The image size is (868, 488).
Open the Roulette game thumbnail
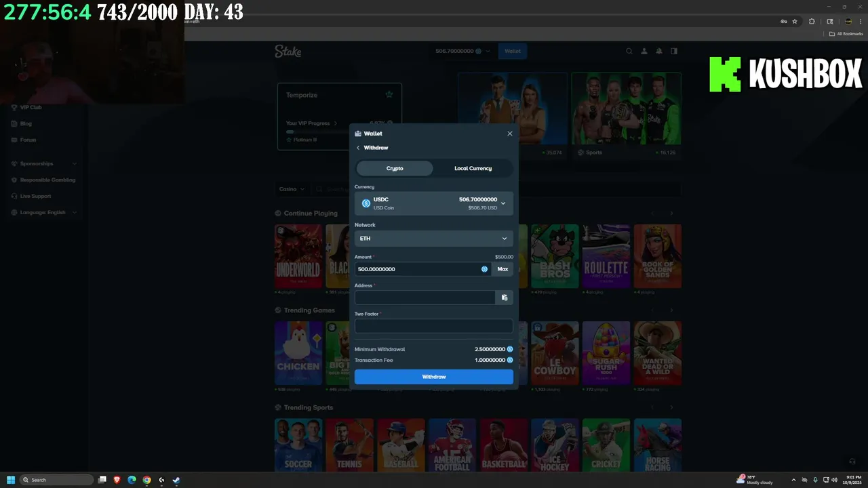(x=606, y=256)
